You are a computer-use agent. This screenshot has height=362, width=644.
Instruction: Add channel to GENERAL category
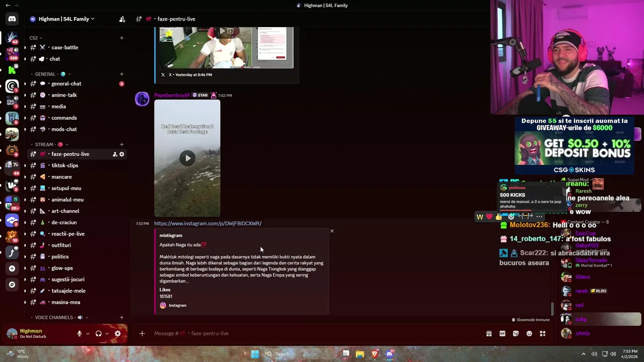pyautogui.click(x=121, y=74)
